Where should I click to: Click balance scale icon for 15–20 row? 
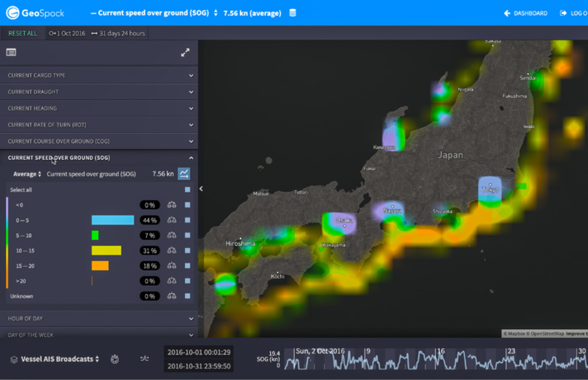[x=172, y=266]
